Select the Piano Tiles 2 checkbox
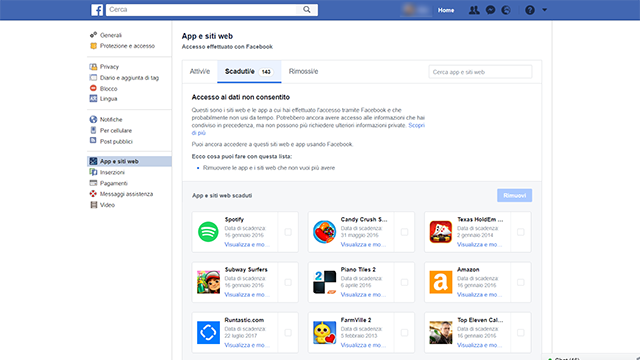640x360 pixels. pyautogui.click(x=404, y=282)
